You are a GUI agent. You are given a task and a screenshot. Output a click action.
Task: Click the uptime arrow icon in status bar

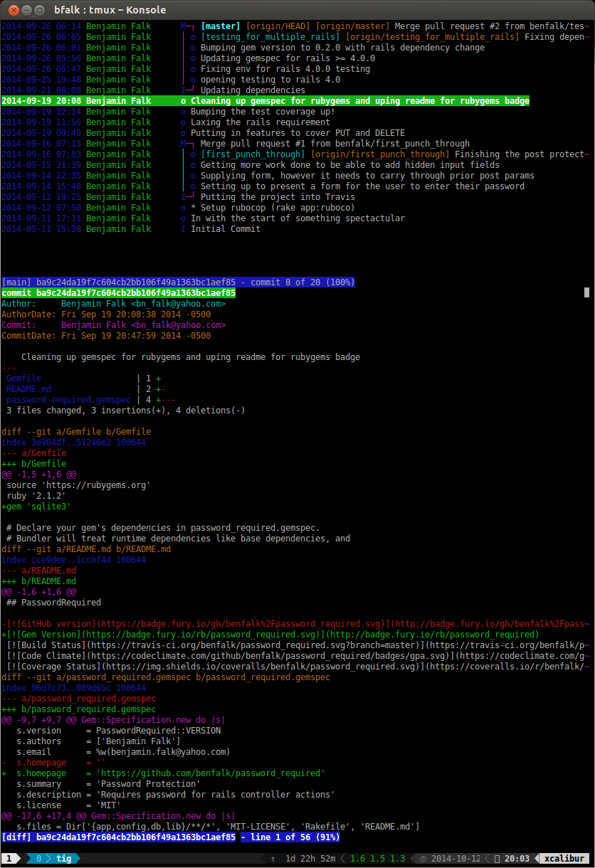(272, 859)
